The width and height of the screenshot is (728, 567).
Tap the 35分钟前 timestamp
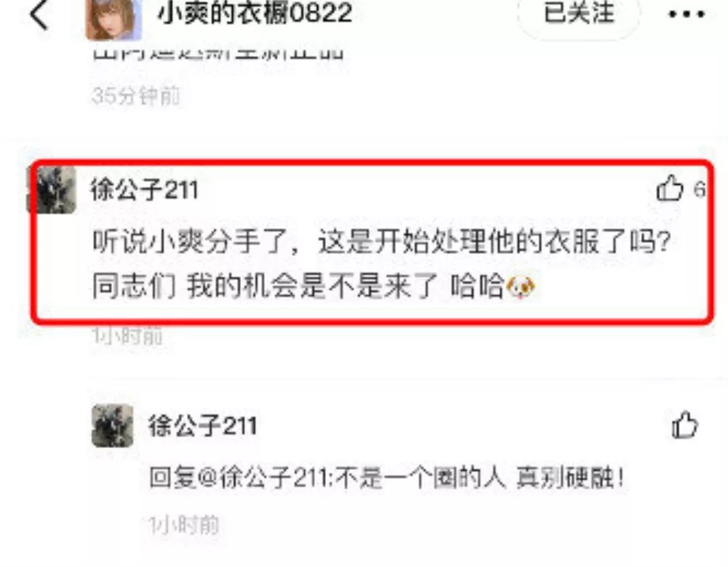tap(136, 96)
